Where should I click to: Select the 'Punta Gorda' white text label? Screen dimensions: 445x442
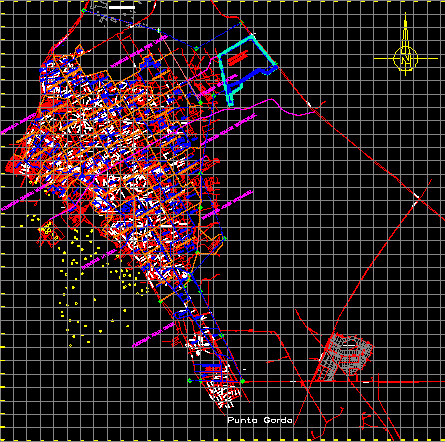click(260, 420)
